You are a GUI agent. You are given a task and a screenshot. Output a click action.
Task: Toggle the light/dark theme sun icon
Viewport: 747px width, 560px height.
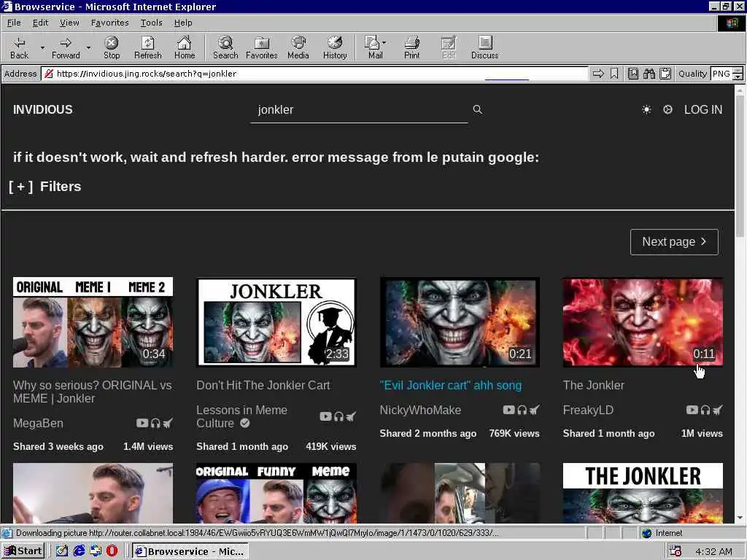point(646,109)
